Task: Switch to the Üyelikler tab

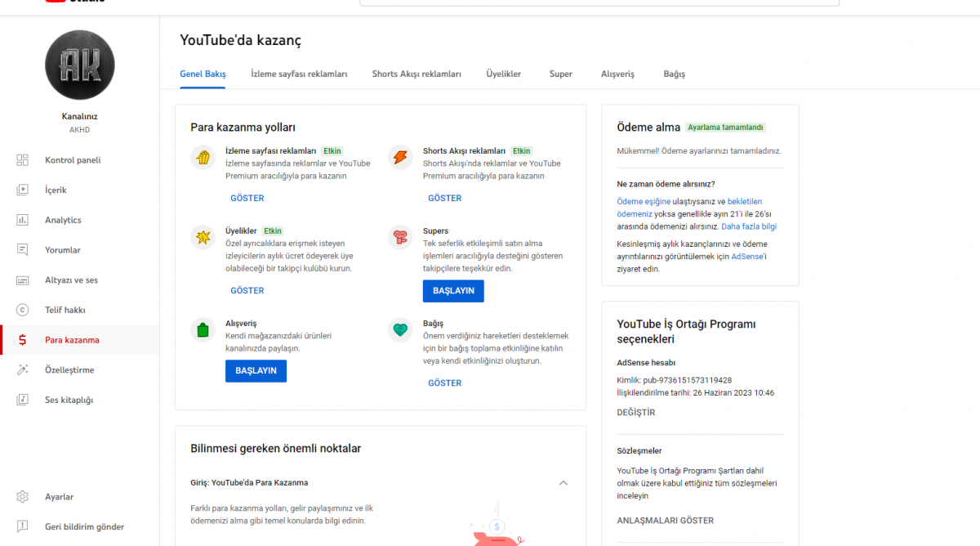Action: point(503,74)
